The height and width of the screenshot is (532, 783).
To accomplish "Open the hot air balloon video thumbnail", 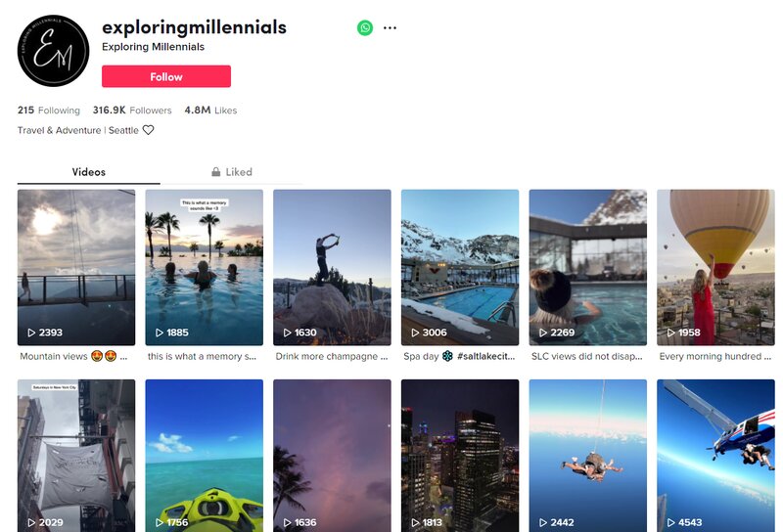I will [715, 268].
